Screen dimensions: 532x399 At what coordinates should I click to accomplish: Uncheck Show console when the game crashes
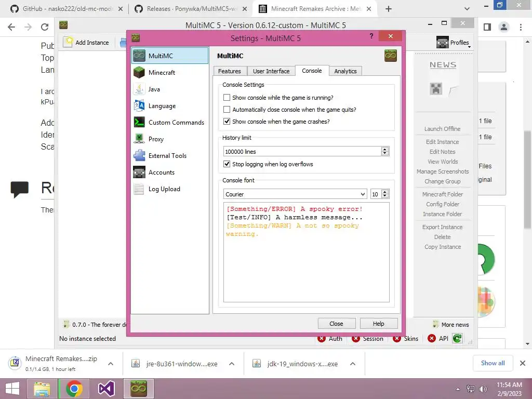point(227,121)
